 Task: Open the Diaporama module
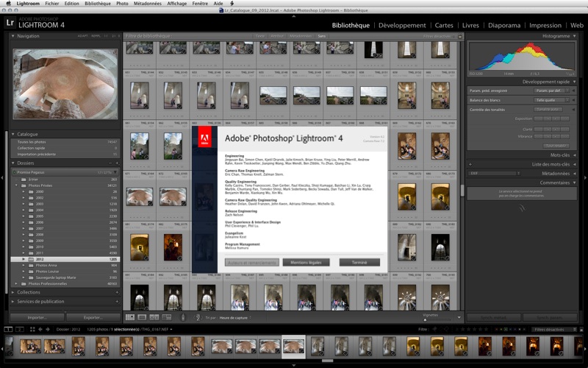click(x=504, y=26)
